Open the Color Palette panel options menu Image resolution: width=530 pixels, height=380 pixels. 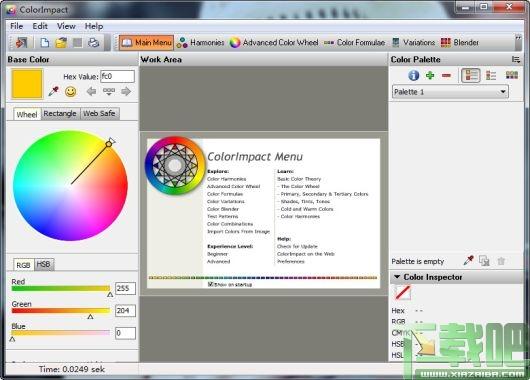[x=516, y=60]
